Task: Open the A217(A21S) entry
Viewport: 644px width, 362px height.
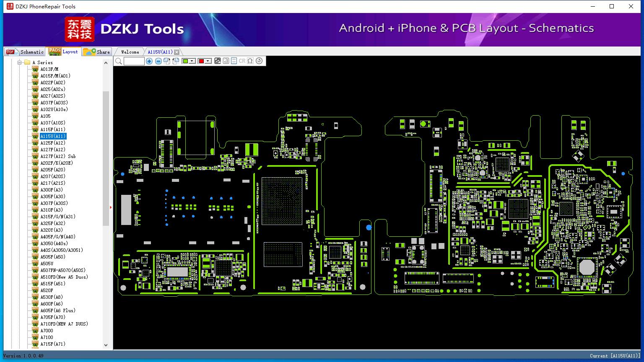Action: click(53, 183)
